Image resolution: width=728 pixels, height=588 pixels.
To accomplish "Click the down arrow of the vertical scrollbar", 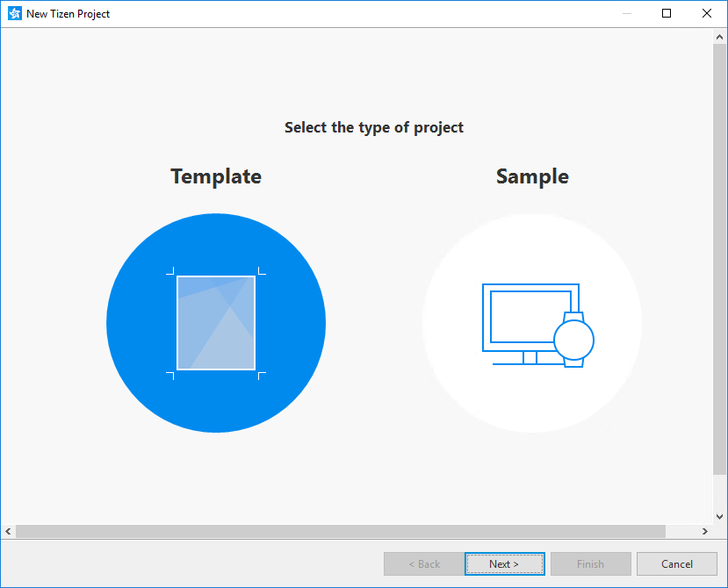I will click(720, 517).
